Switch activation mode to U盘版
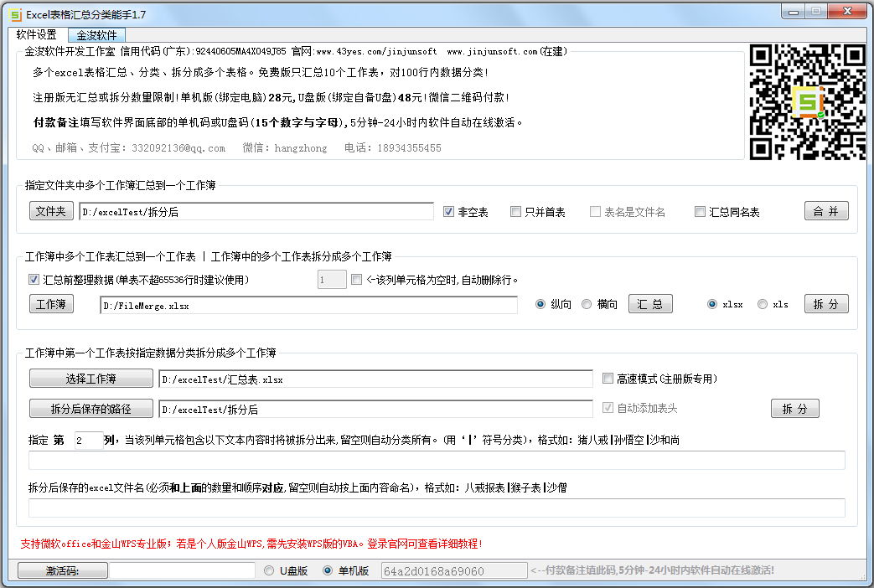The height and width of the screenshot is (588, 874). 269,570
